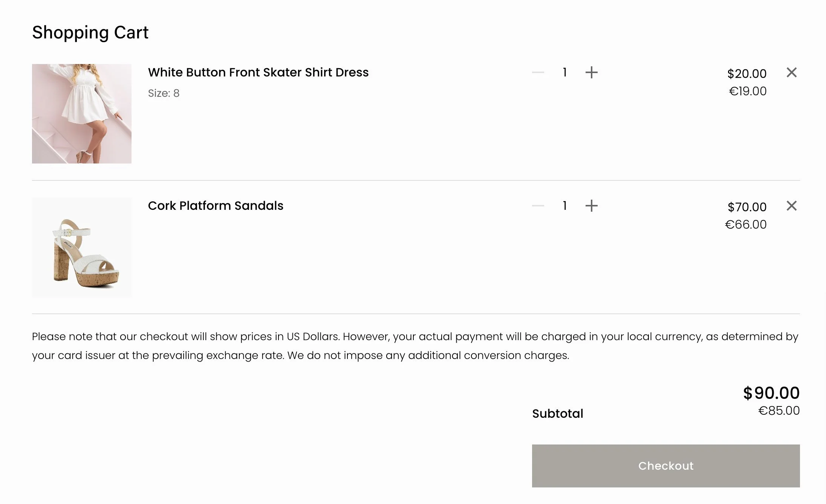Click the Checkout button

666,466
